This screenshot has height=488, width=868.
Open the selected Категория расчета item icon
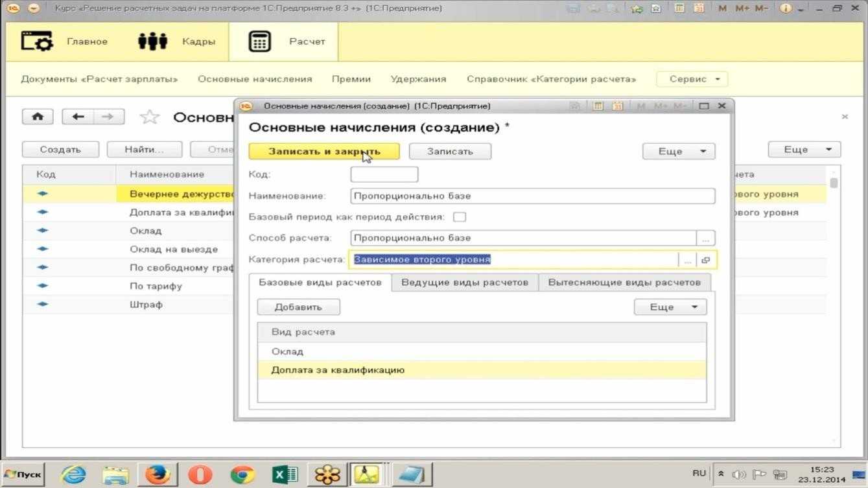tap(706, 260)
